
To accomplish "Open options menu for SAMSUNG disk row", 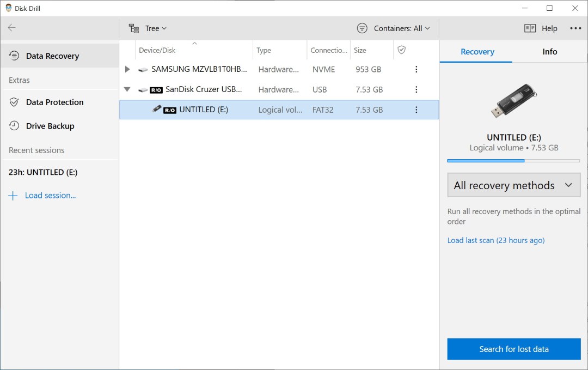I will 416,69.
